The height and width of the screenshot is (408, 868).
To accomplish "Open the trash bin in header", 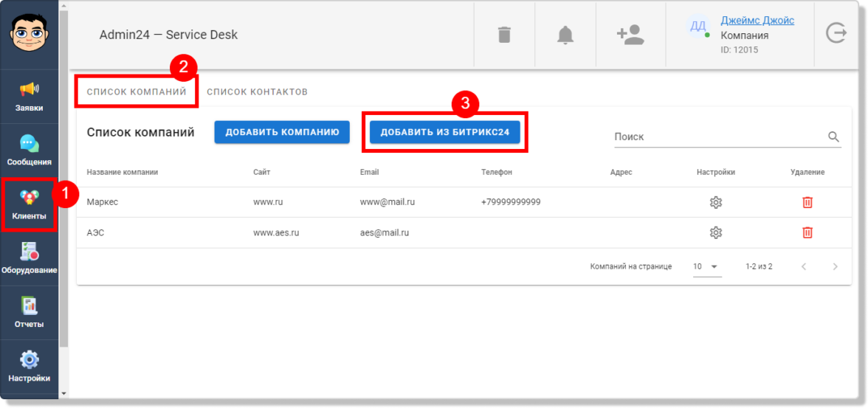I will pos(504,35).
